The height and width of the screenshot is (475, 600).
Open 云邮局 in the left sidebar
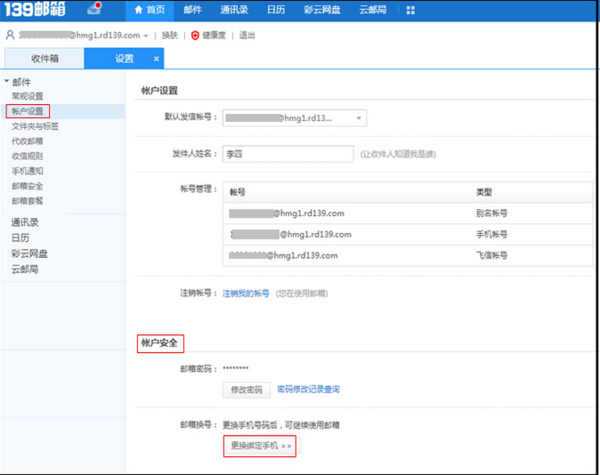point(24,269)
